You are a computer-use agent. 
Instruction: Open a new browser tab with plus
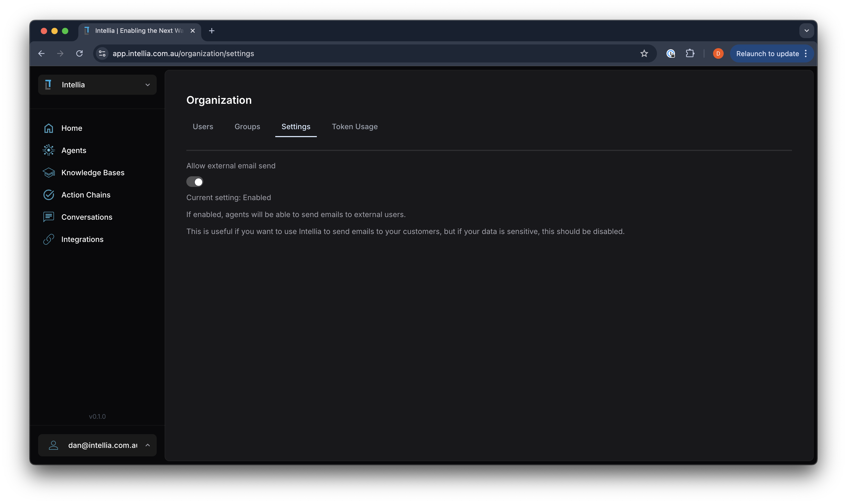(211, 30)
